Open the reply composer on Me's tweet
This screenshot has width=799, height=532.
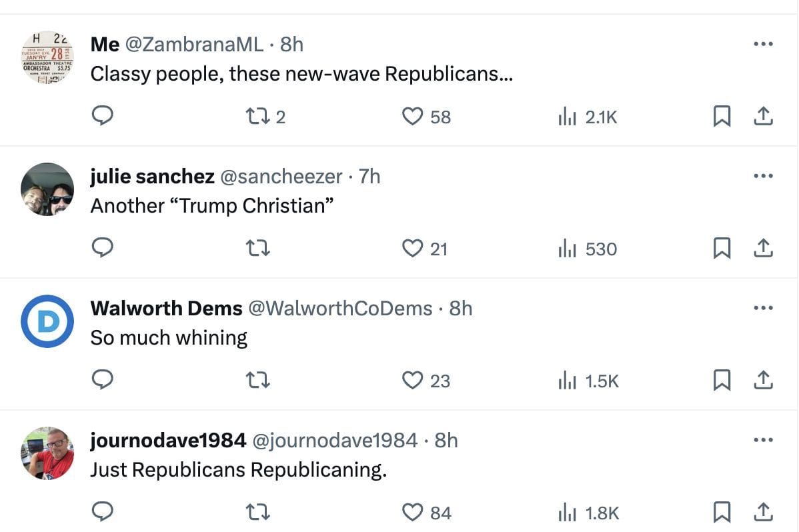103,116
